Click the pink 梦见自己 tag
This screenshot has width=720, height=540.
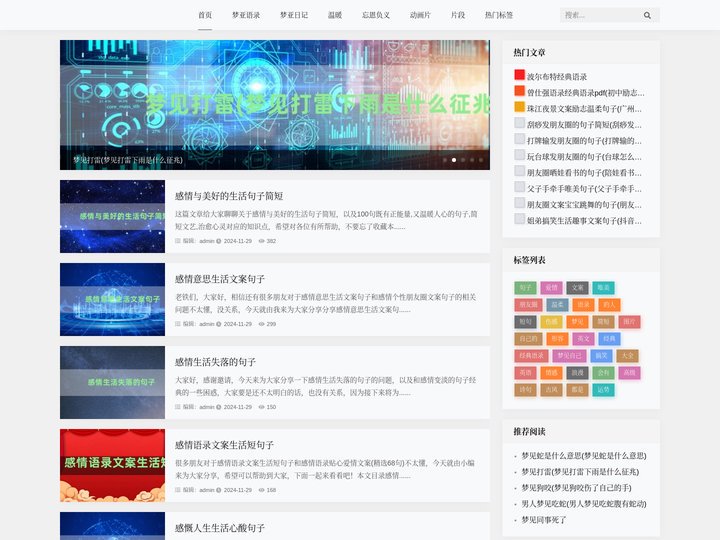569,356
